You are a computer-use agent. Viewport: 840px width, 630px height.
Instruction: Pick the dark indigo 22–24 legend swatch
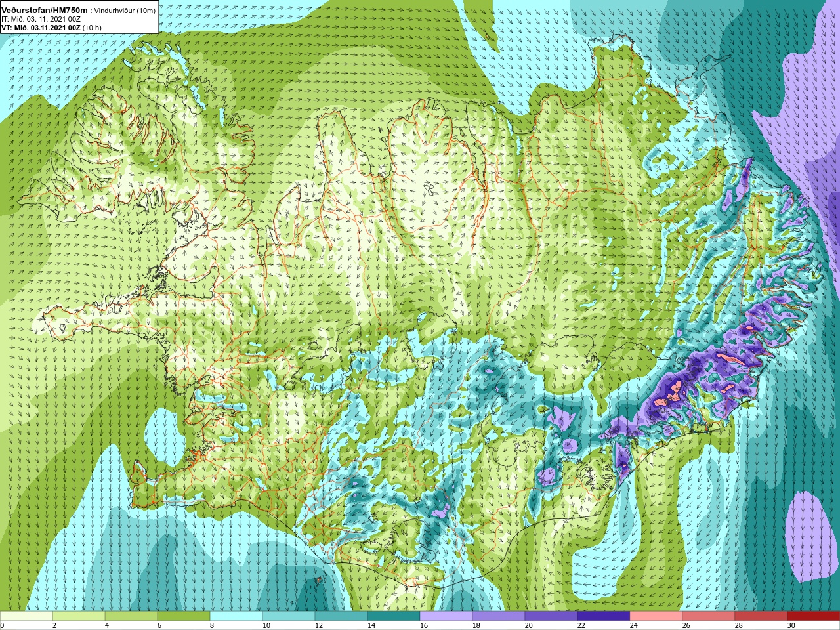pos(604,616)
